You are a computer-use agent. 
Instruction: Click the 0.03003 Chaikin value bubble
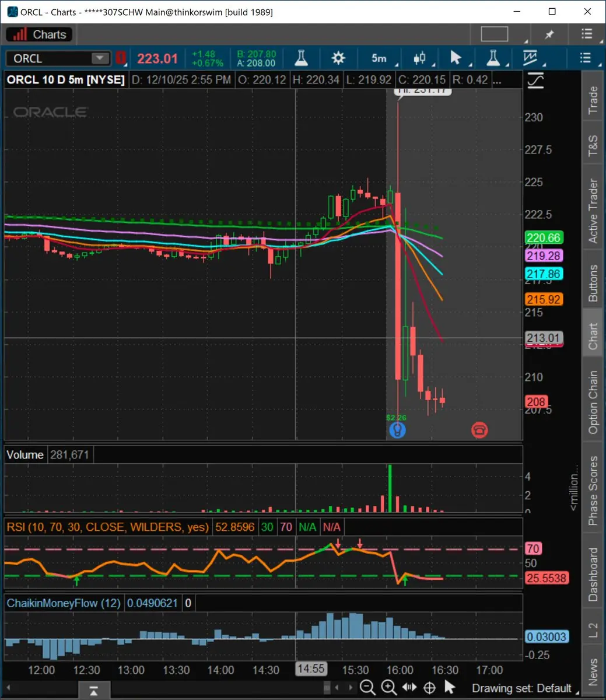[546, 637]
